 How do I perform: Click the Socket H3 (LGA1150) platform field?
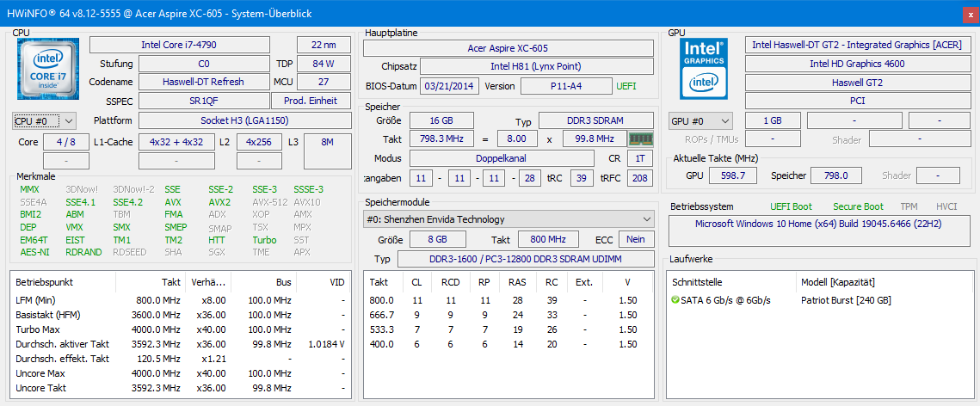point(244,120)
